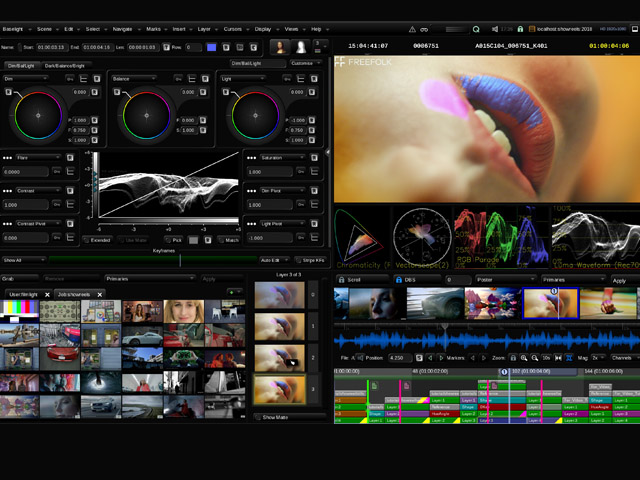Image resolution: width=640 pixels, height=480 pixels.
Task: Enable the Stripe KFs checkbox
Action: click(x=310, y=260)
